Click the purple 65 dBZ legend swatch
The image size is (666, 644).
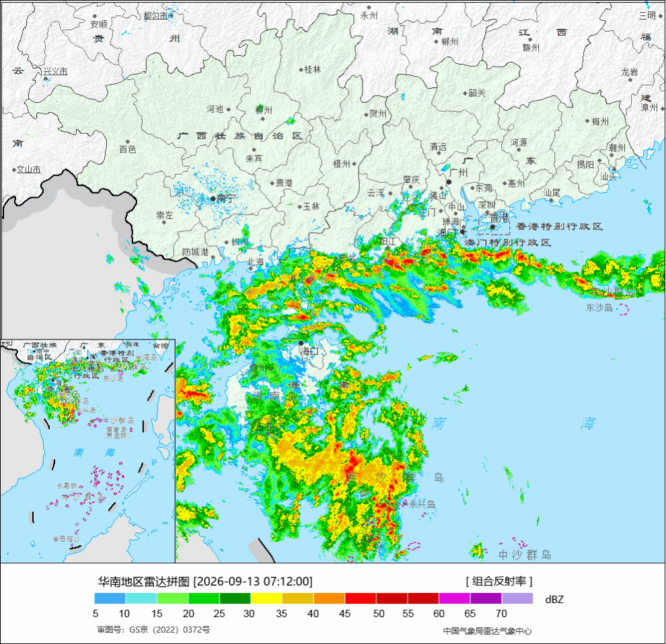[486, 598]
